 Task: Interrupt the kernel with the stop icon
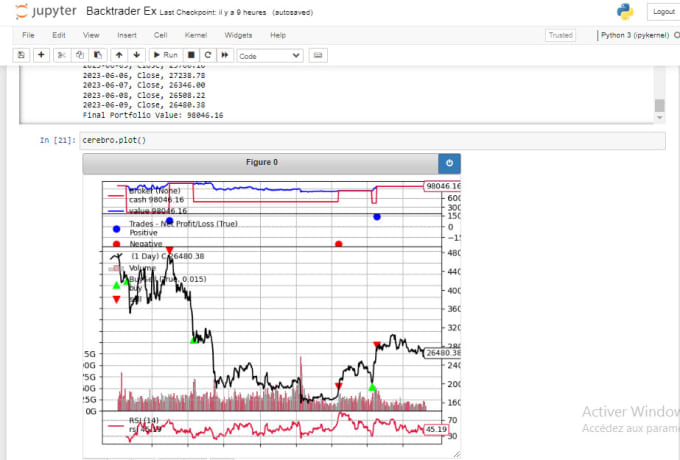pos(191,55)
